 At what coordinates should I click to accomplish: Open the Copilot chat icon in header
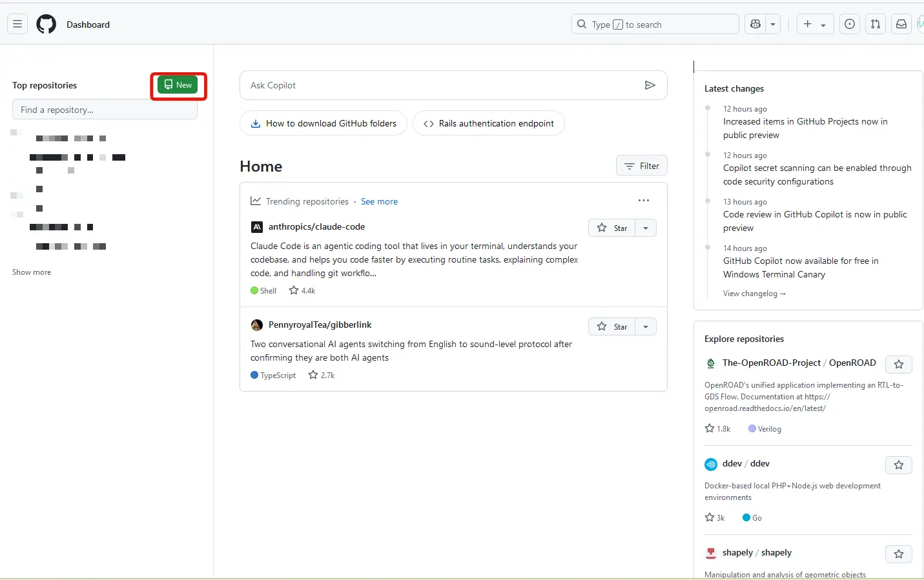755,25
